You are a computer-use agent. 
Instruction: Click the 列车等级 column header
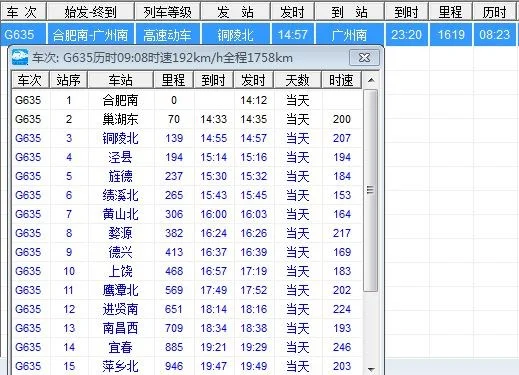click(x=167, y=12)
